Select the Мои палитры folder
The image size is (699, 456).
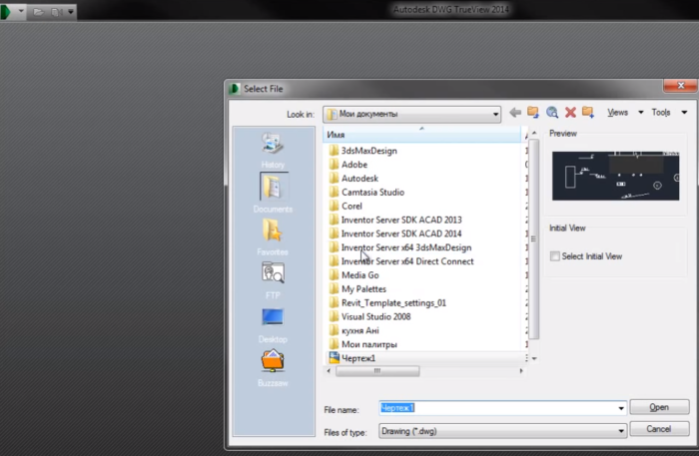pyautogui.click(x=369, y=344)
